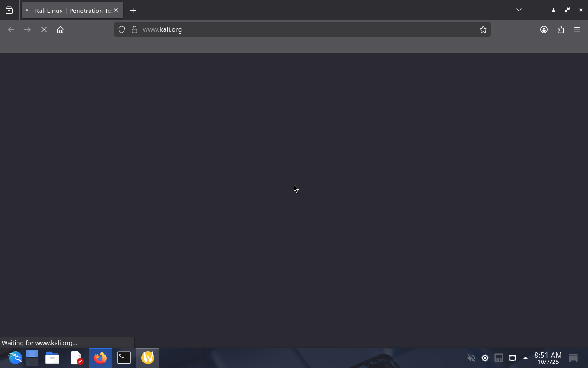Screen dimensions: 588x368
Task: Go to the Firefox home page
Action: pyautogui.click(x=60, y=29)
